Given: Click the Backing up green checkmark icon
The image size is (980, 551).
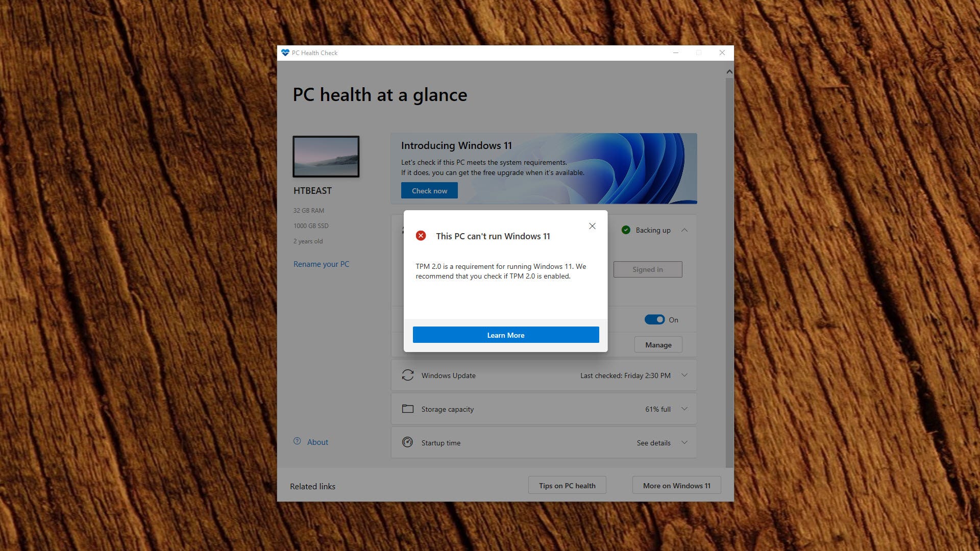Looking at the screenshot, I should pos(625,230).
